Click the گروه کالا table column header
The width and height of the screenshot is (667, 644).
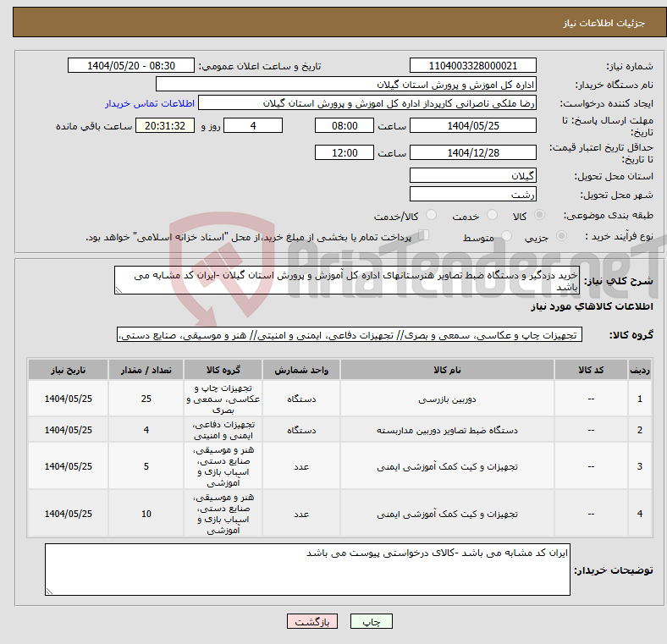(223, 370)
